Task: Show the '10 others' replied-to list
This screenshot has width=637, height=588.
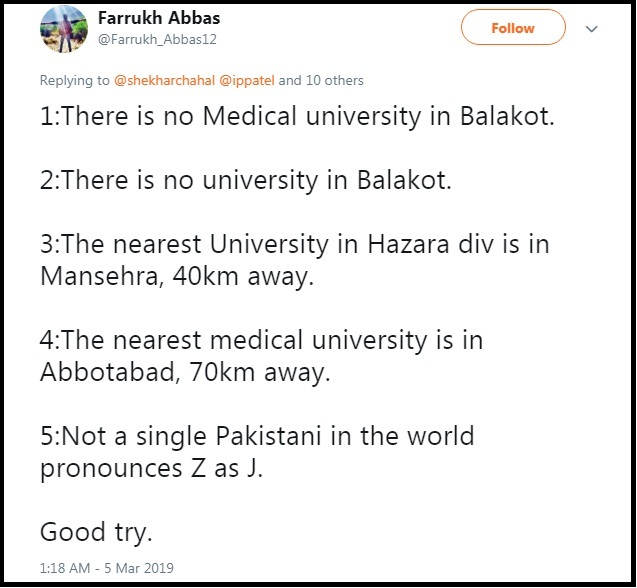Action: [x=335, y=80]
